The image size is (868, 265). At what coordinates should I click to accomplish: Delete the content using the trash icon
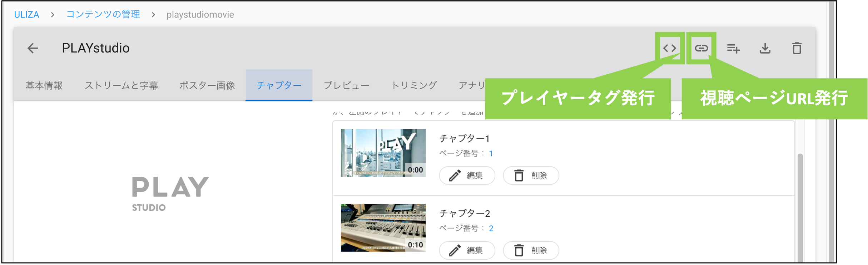click(x=797, y=48)
